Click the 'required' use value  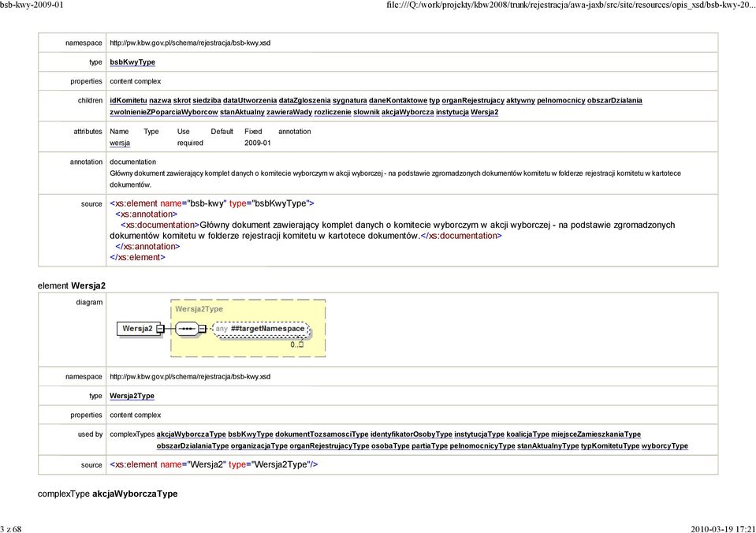(190, 143)
